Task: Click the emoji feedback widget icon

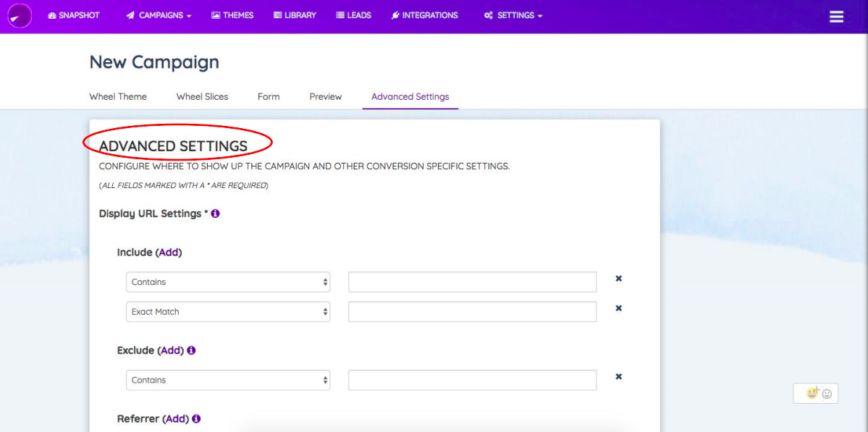Action: [816, 393]
